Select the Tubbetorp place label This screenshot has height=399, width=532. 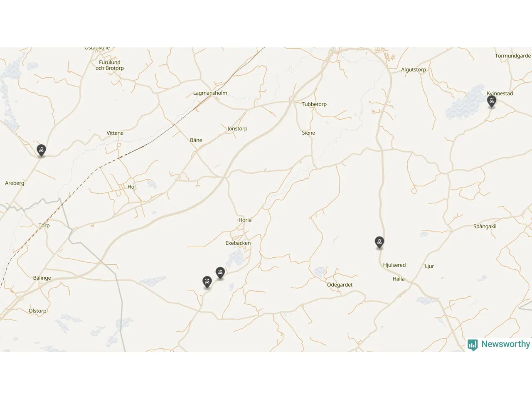[314, 104]
